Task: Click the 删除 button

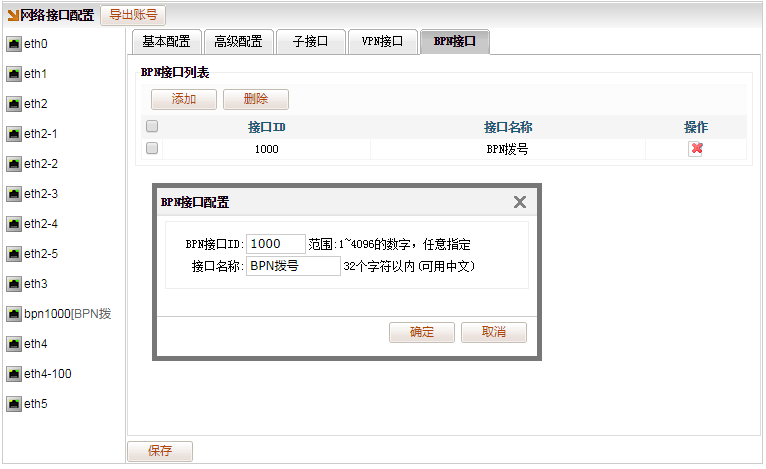Action: pyautogui.click(x=255, y=100)
